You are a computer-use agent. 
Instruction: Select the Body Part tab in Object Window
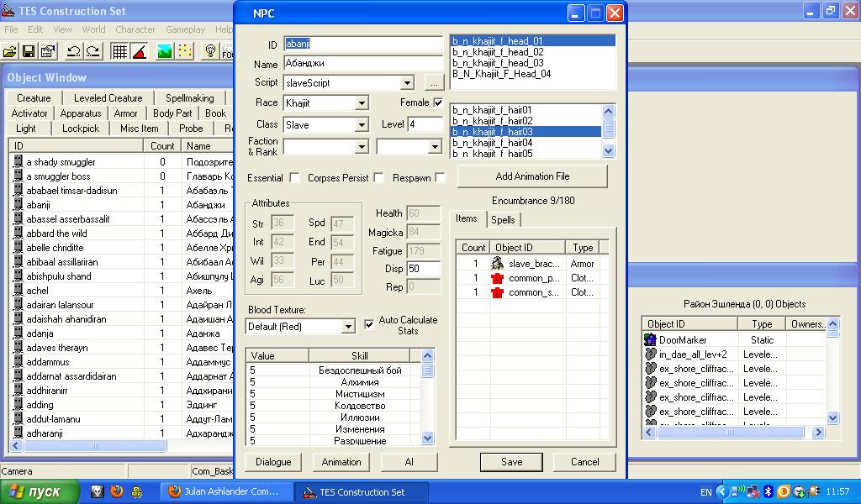(x=172, y=113)
